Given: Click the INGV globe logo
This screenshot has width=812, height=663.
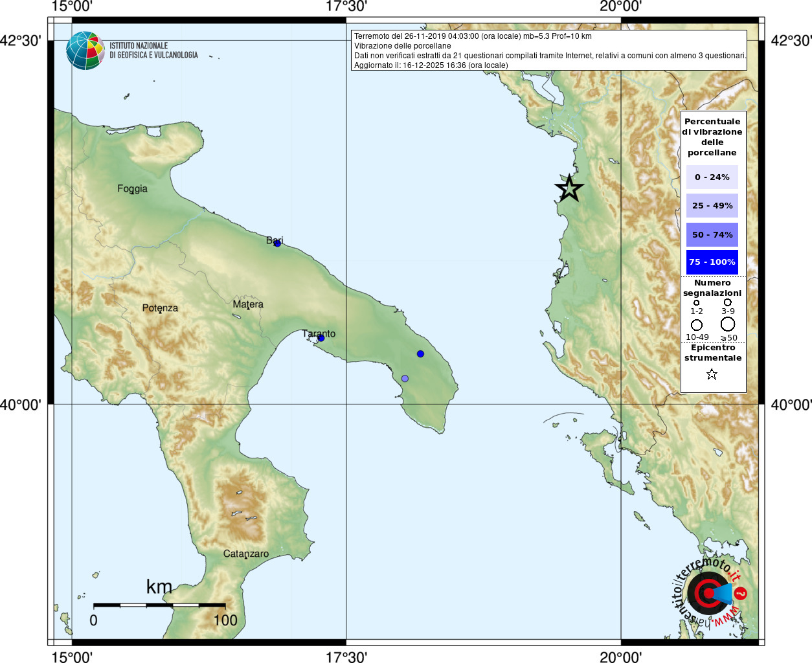Looking at the screenshot, I should (85, 51).
